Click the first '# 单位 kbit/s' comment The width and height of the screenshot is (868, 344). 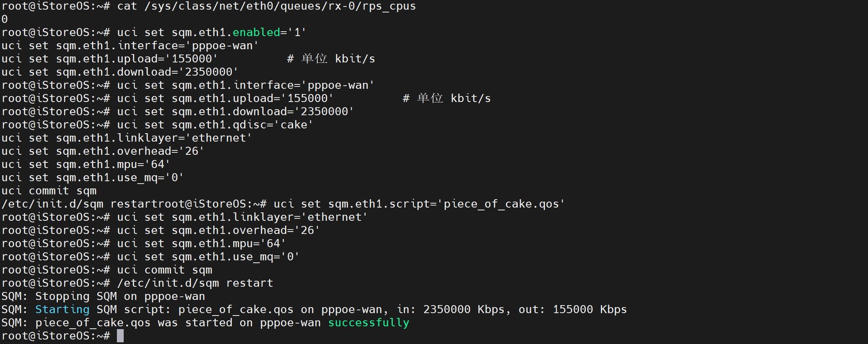click(x=331, y=59)
